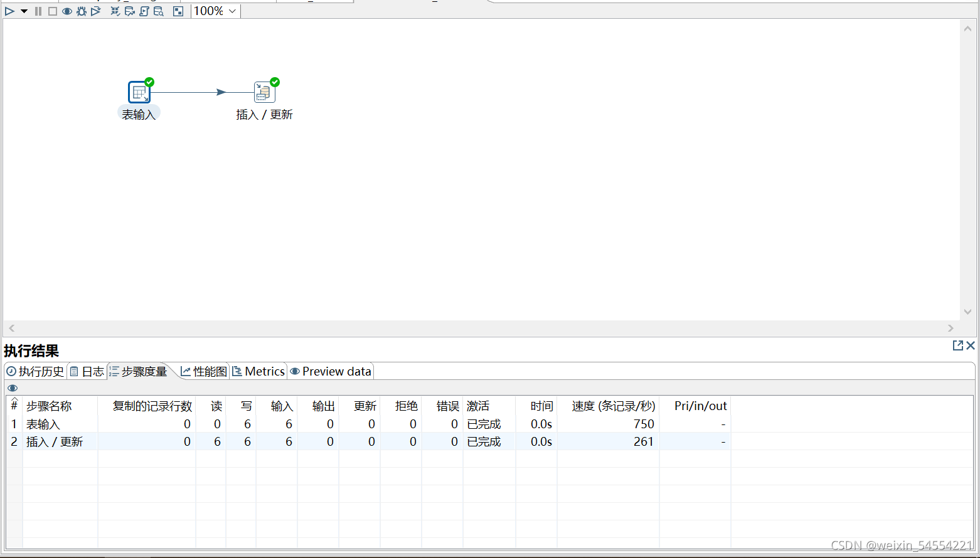Click the speed value 261

(x=644, y=442)
